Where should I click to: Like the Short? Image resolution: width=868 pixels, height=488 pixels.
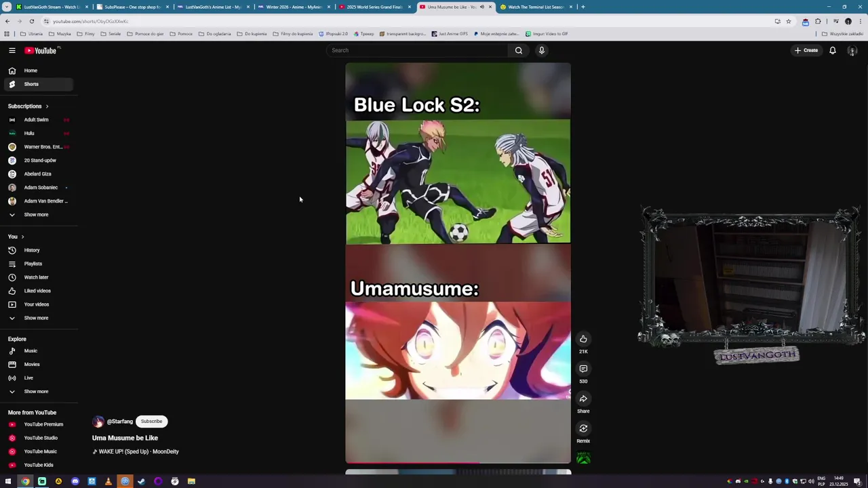coord(583,339)
